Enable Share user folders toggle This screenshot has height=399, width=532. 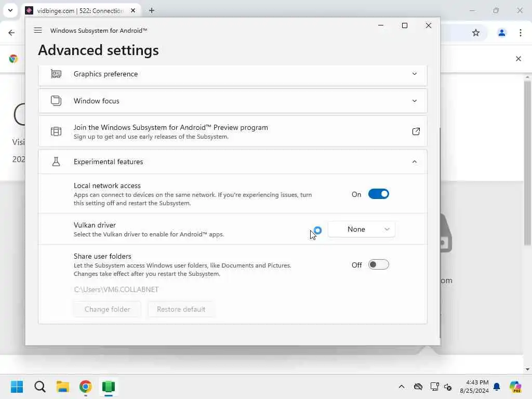point(378,264)
